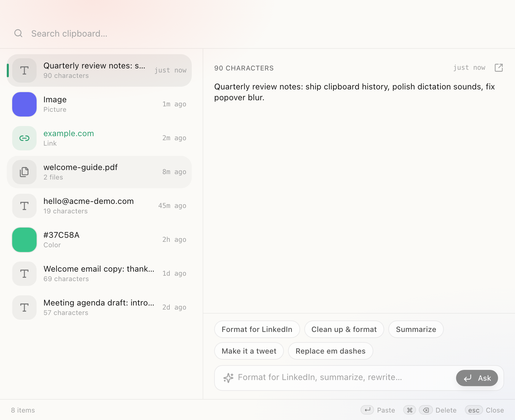Choose Make it a tweet suggestion
The width and height of the screenshot is (515, 420).
click(249, 351)
